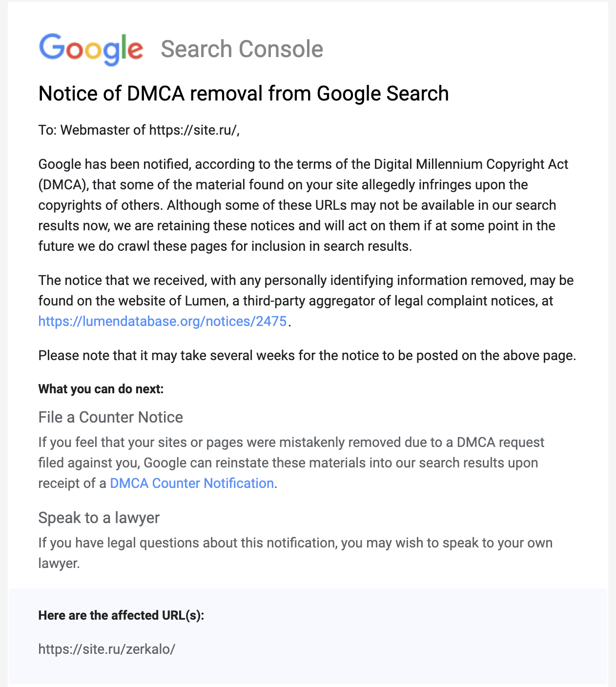The width and height of the screenshot is (616, 687).
Task: Click the affected URL site.ru/zerkalo/
Action: pyautogui.click(x=106, y=649)
